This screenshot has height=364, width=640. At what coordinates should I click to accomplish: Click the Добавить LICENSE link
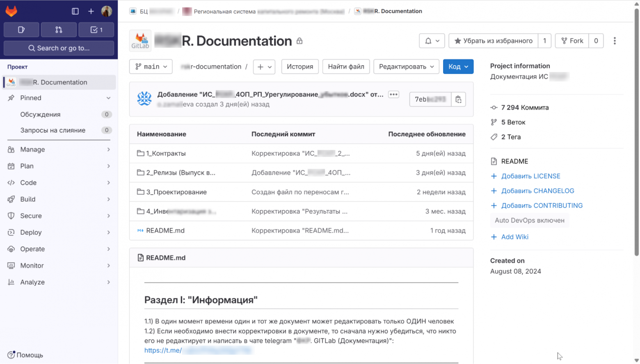pos(530,176)
